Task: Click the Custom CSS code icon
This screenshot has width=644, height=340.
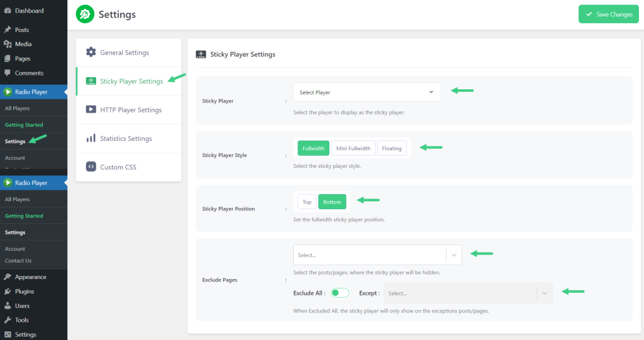Action: 91,167
